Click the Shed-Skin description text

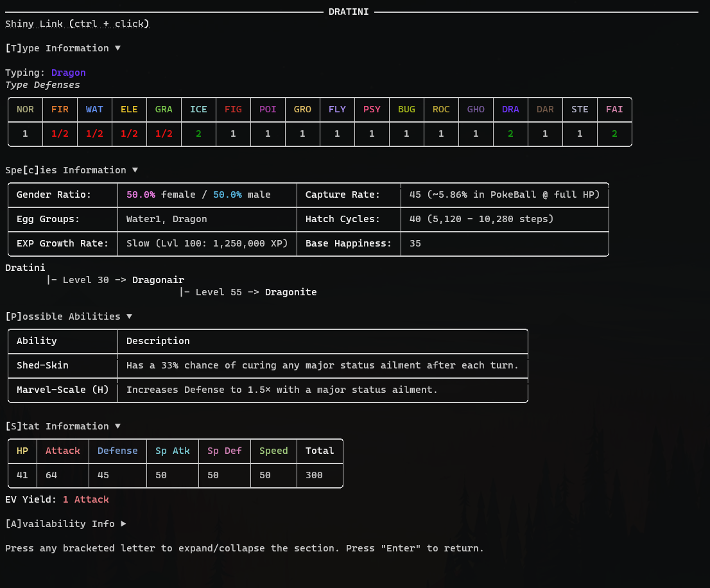click(x=322, y=365)
